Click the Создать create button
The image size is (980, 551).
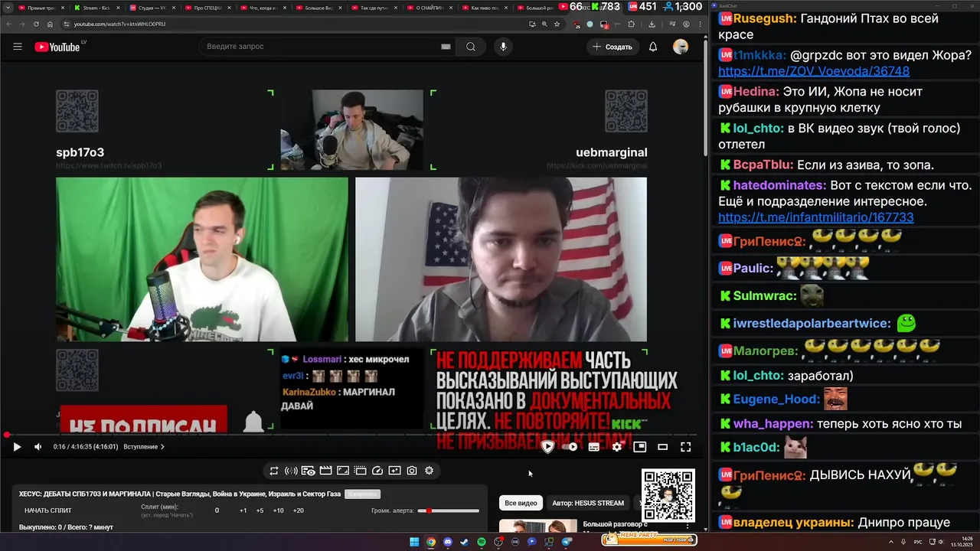pyautogui.click(x=612, y=47)
